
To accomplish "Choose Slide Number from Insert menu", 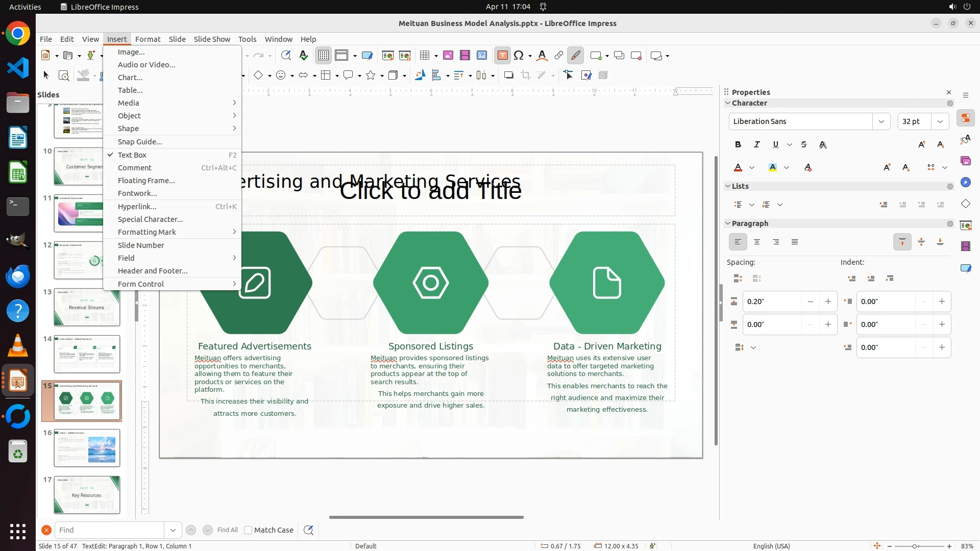I will tap(141, 245).
